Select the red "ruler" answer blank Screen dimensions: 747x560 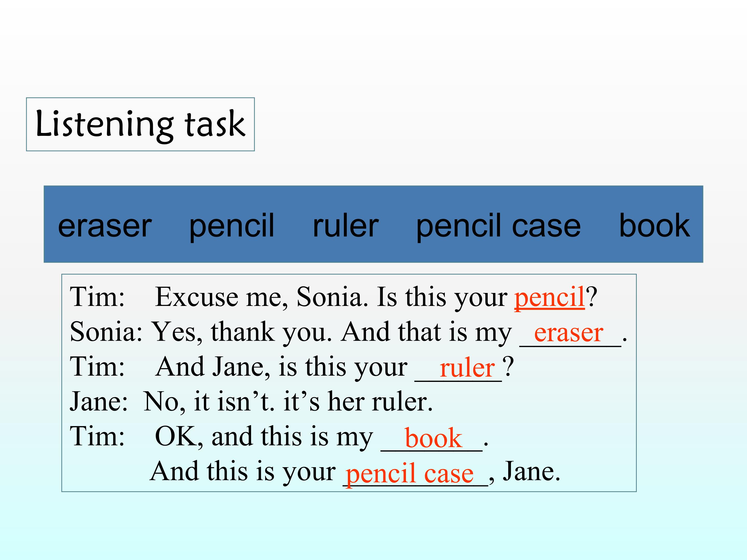point(467,368)
